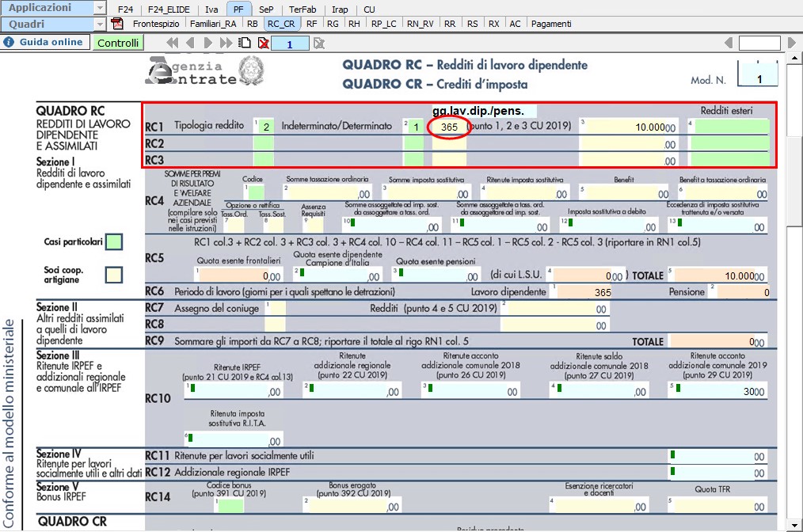Click the Guida online info icon

click(x=10, y=42)
